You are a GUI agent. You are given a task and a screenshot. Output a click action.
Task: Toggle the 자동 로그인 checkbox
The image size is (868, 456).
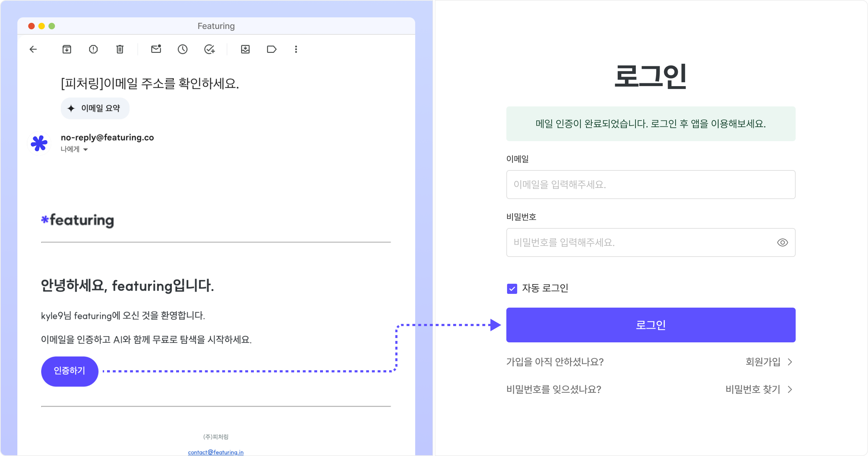pyautogui.click(x=512, y=288)
